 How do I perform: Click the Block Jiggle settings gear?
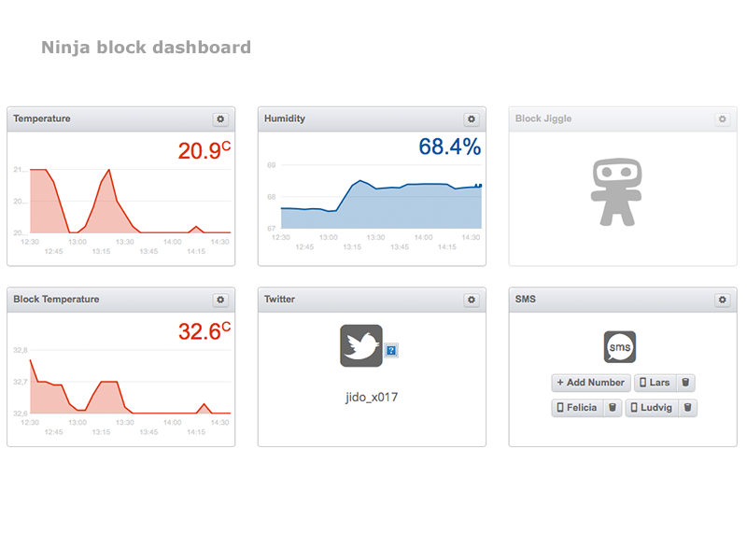[x=722, y=119]
